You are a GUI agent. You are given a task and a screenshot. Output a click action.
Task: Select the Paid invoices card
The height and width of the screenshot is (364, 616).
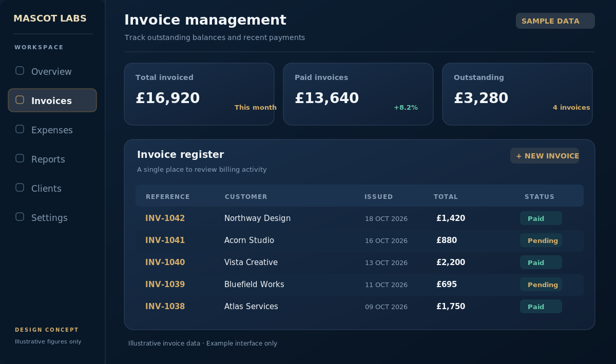358,94
